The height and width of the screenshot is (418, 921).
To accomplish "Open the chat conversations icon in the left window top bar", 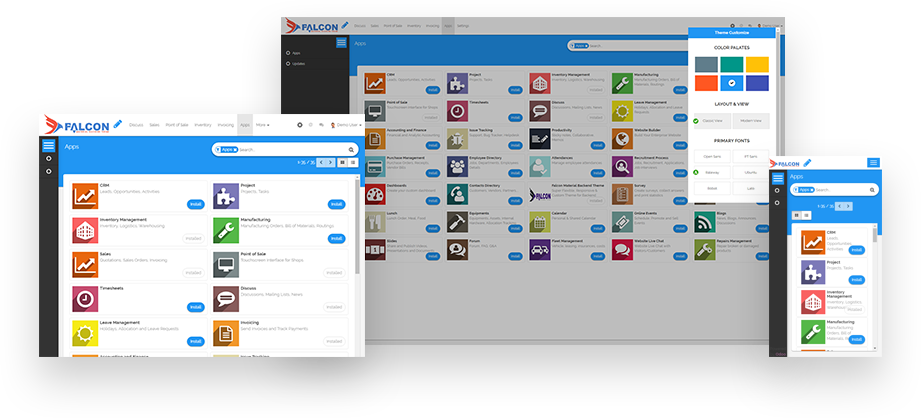I will point(321,125).
